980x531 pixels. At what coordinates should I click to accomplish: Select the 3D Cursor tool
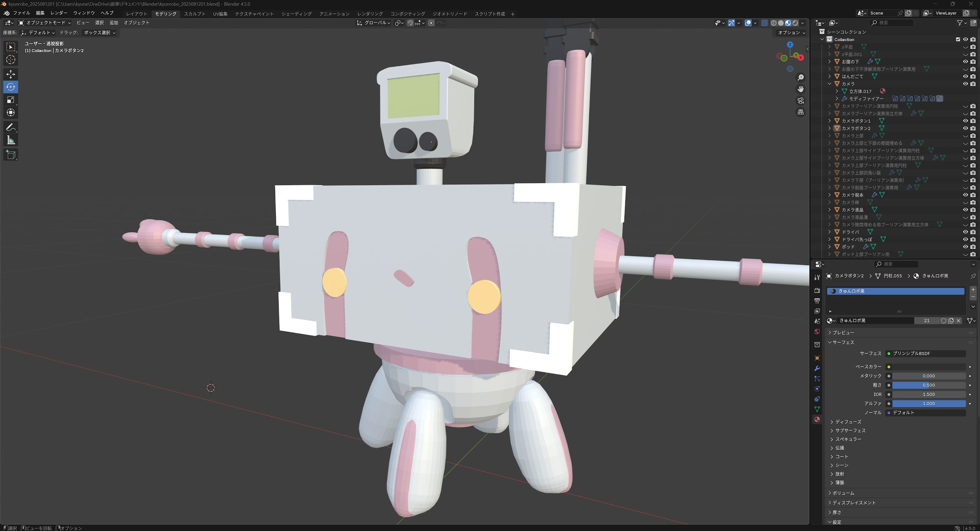pyautogui.click(x=11, y=60)
